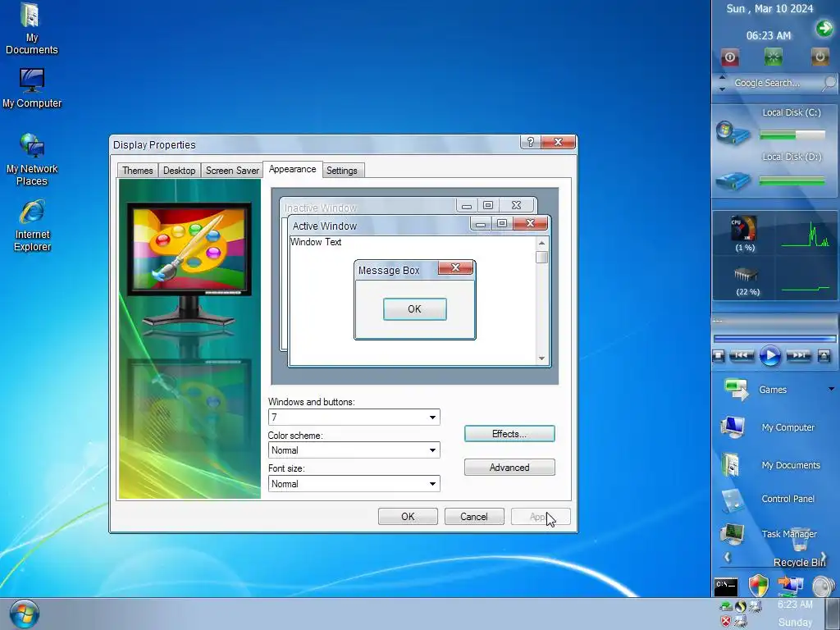This screenshot has width=840, height=630.
Task: Click the eject button in player
Action: click(824, 355)
